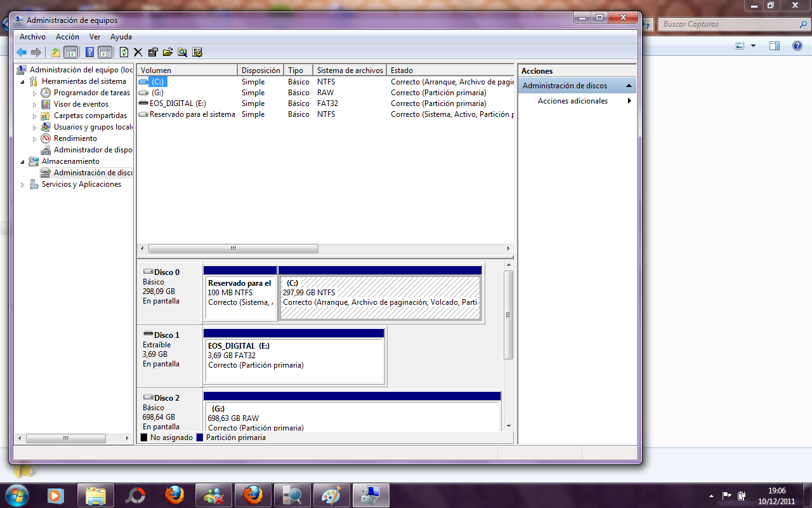Expand the Programador de tareas tree node
The height and width of the screenshot is (508, 812).
(x=35, y=93)
